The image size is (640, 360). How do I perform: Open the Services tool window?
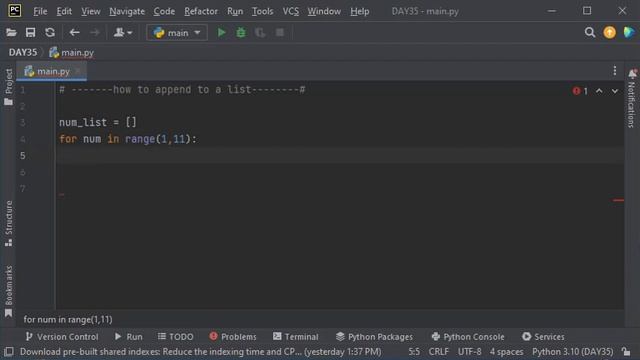[x=543, y=337]
